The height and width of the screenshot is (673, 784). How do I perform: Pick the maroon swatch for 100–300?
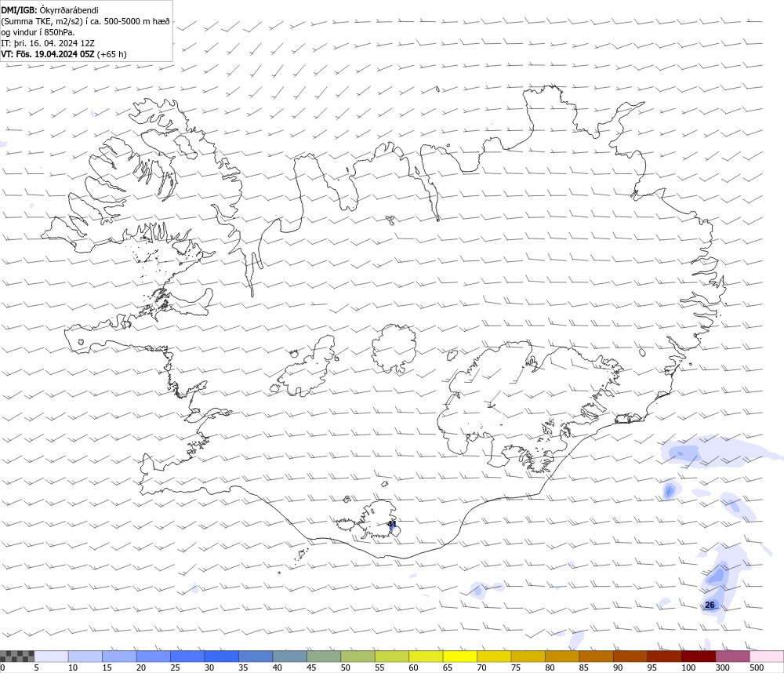[x=699, y=657]
